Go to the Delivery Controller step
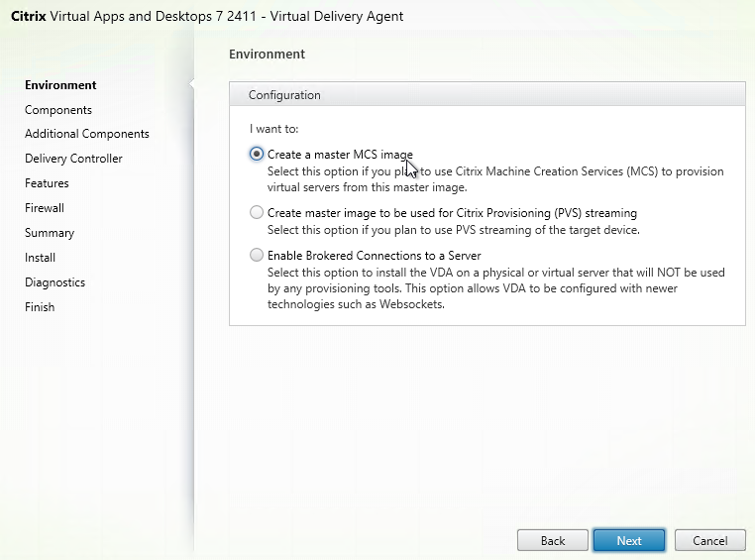This screenshot has height=560, width=755. (73, 159)
